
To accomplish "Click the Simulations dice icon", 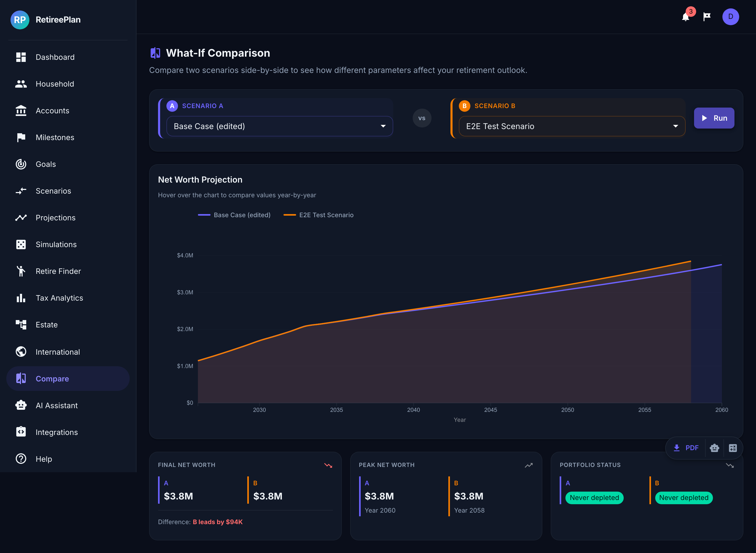I will coord(21,244).
